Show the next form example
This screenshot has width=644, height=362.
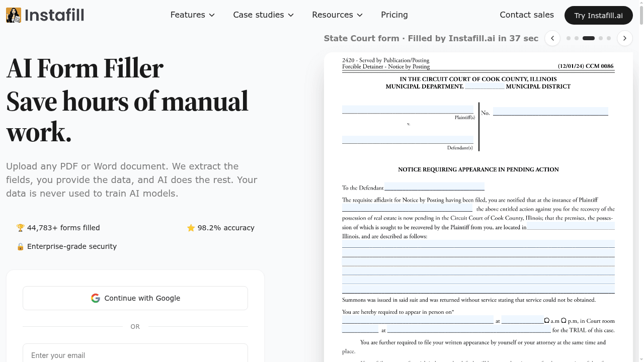pos(625,38)
